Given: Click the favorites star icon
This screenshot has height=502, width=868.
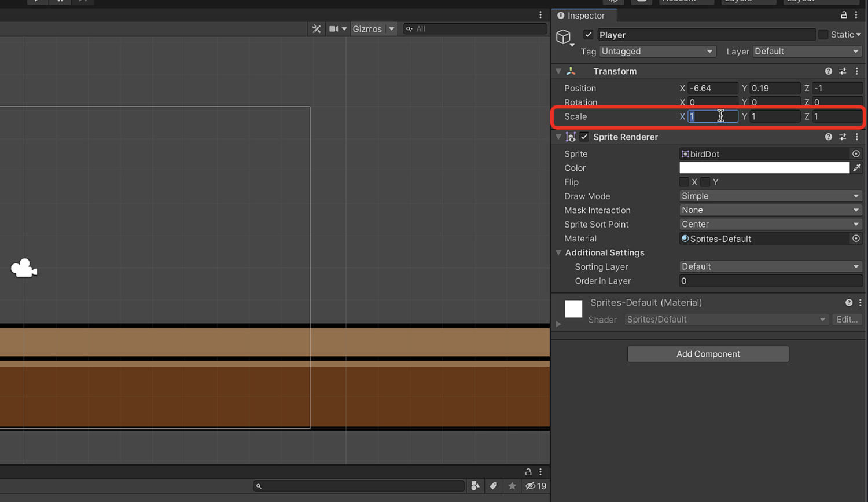Looking at the screenshot, I should [x=512, y=486].
